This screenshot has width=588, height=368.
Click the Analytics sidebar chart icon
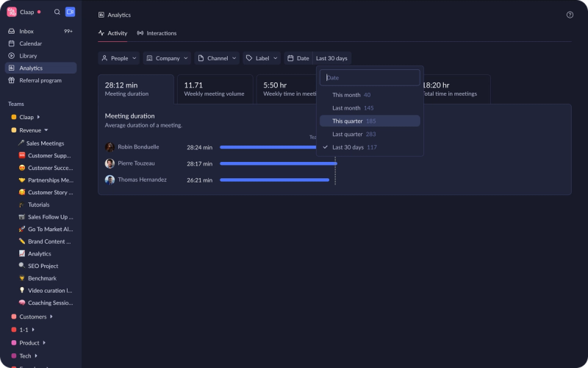[12, 68]
